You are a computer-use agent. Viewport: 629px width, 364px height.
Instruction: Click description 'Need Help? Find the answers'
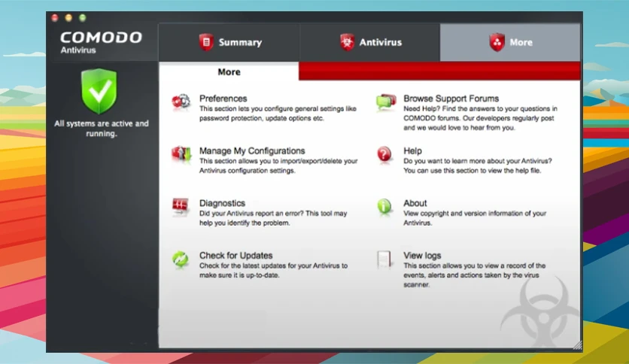point(480,118)
